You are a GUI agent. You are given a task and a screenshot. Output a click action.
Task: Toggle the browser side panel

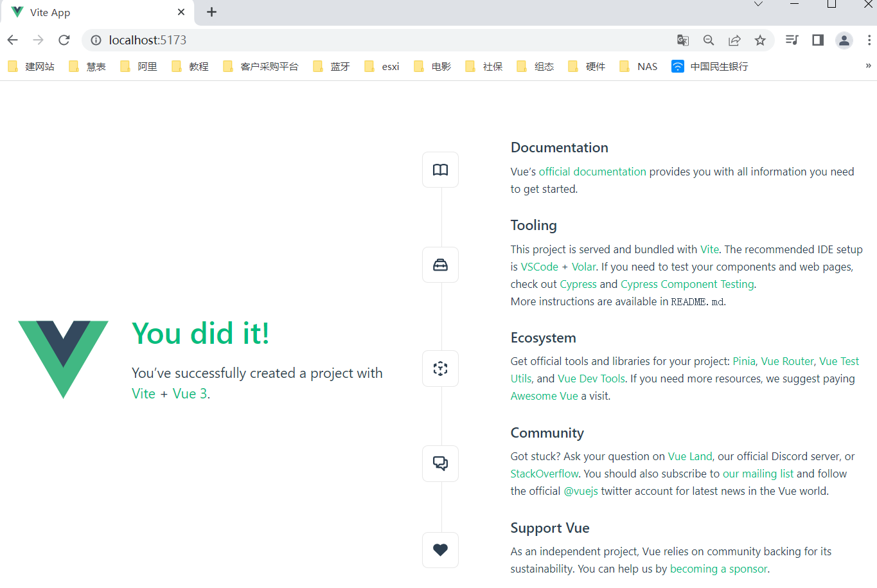818,40
